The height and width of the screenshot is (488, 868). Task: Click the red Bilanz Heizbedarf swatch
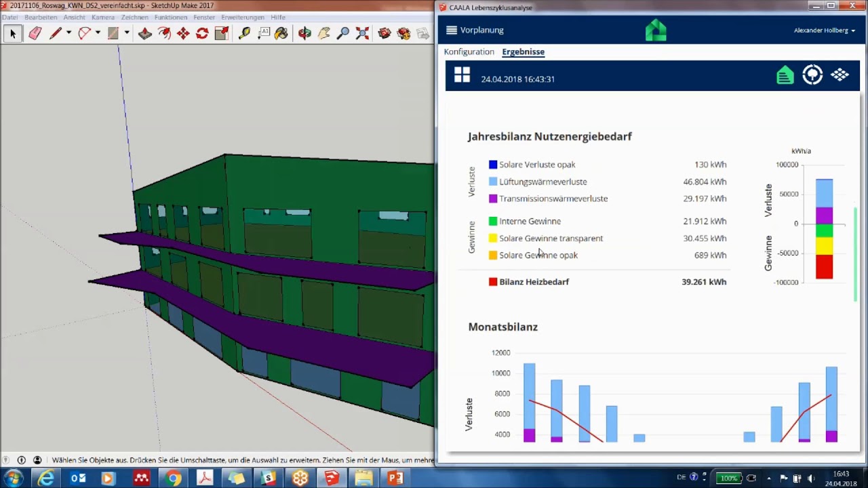pos(493,282)
